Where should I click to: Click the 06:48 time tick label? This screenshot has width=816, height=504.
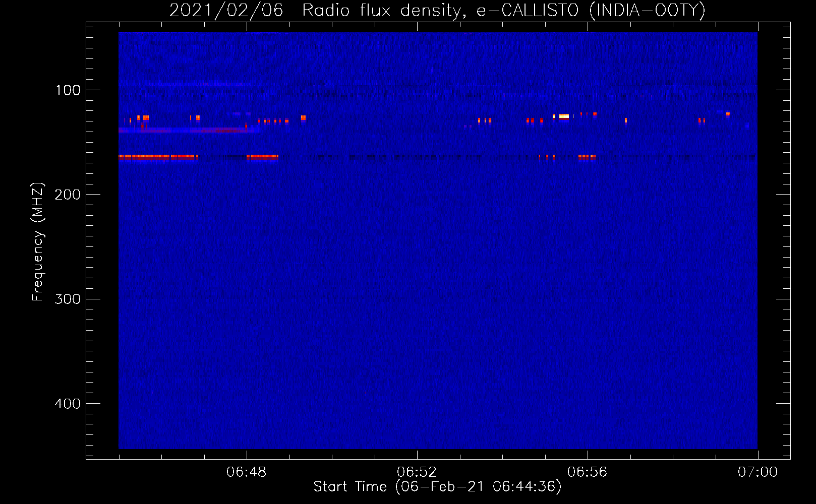pos(246,472)
